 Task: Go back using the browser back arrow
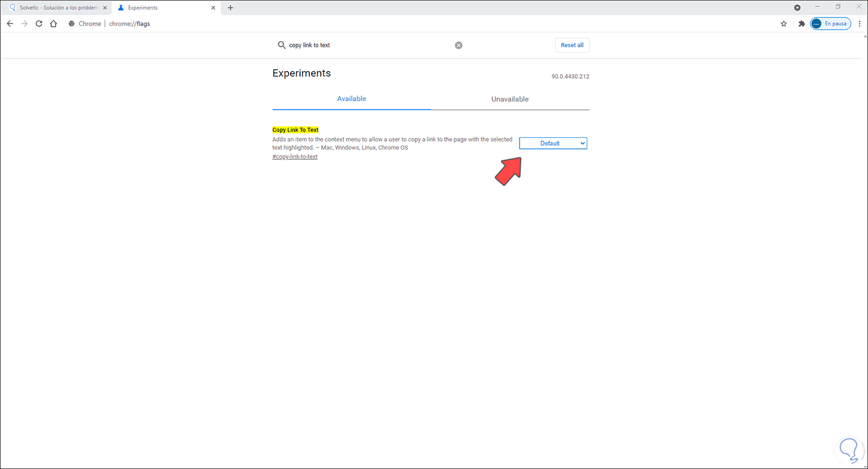[10, 24]
